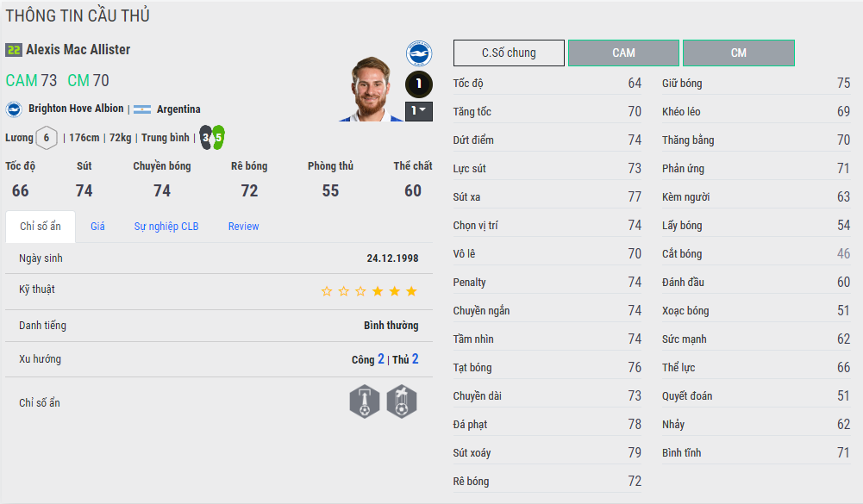Select the C.Số chung stats button

click(x=509, y=53)
